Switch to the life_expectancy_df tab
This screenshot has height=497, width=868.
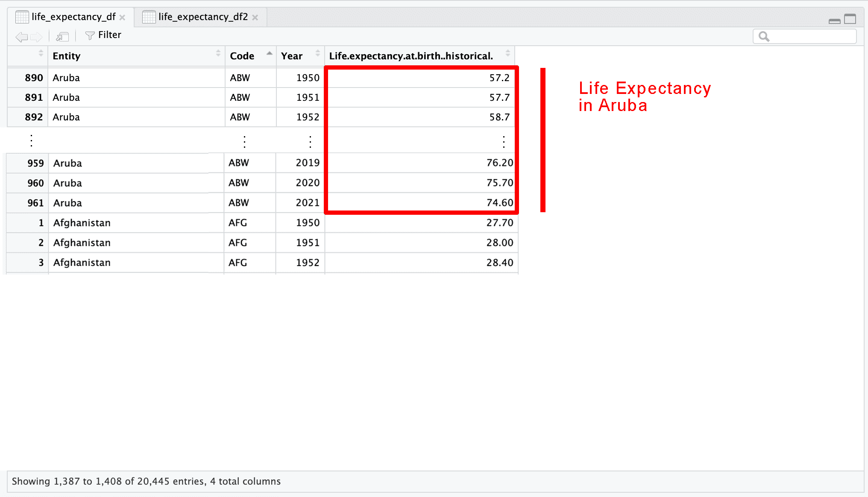[73, 17]
